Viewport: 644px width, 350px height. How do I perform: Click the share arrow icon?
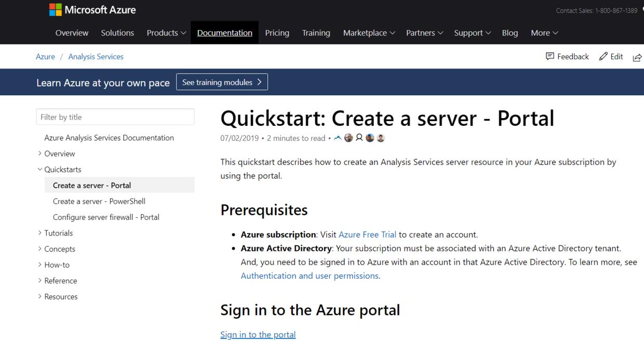click(637, 57)
